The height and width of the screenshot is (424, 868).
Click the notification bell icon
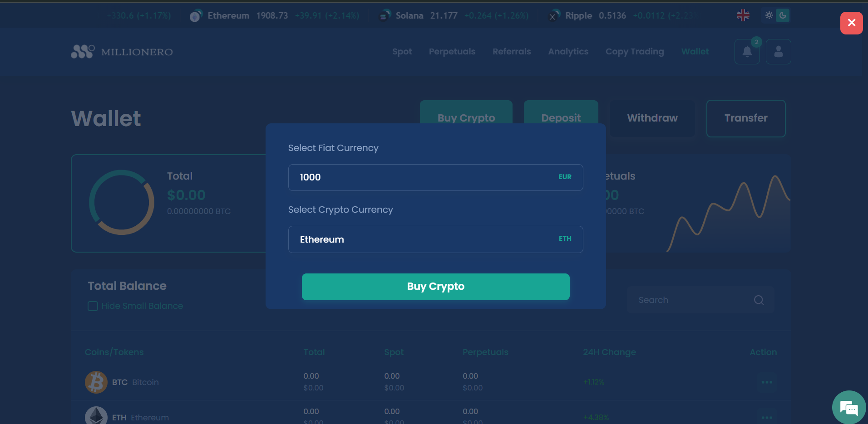coord(747,52)
